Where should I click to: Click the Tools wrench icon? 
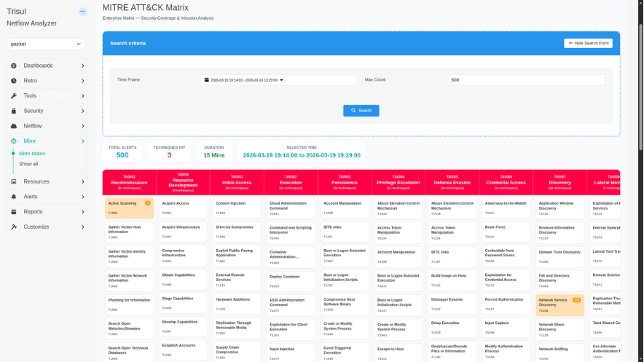pos(13,96)
